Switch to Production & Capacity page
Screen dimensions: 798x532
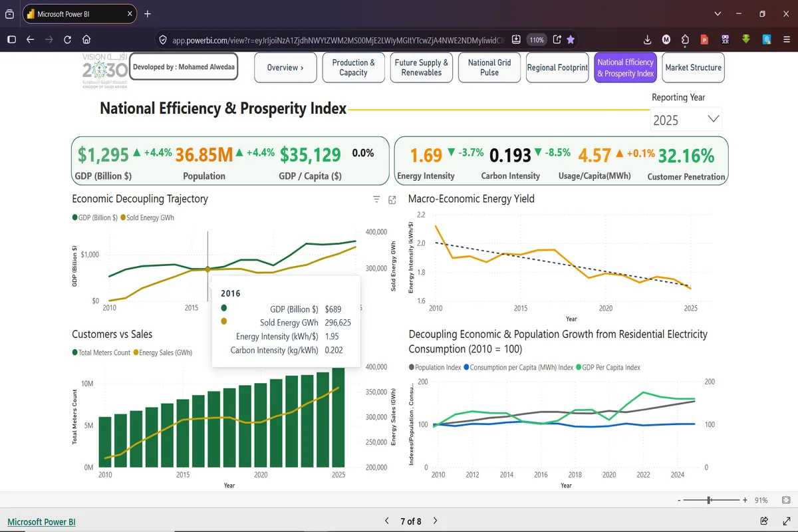[x=353, y=68]
